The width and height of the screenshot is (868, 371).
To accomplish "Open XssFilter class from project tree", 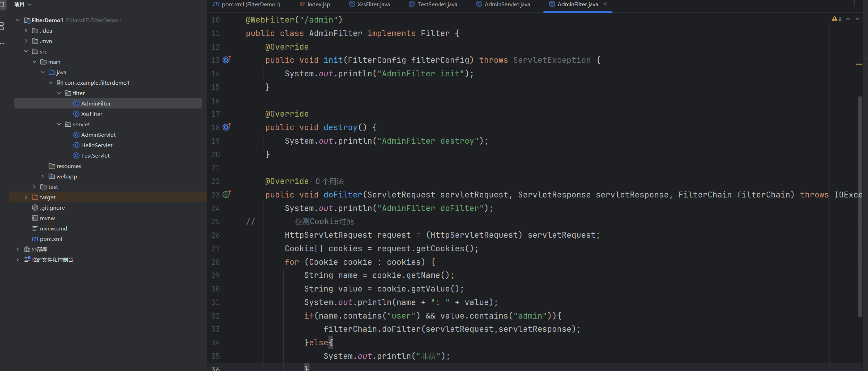I will (x=92, y=114).
